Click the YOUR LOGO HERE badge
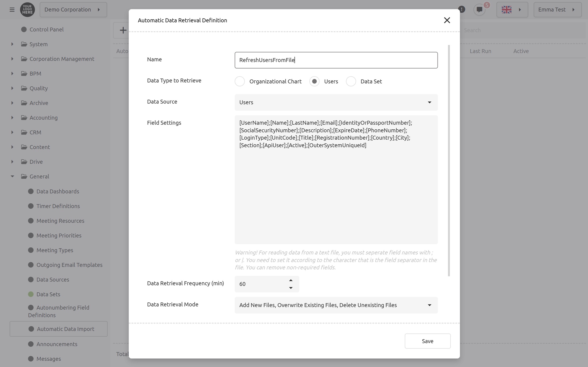 tap(27, 10)
